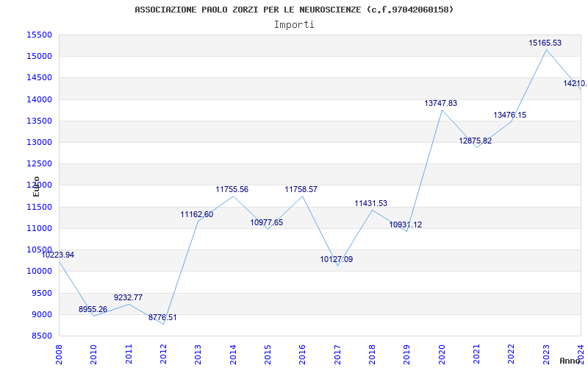Click the 2012 x-axis year label

[163, 355]
